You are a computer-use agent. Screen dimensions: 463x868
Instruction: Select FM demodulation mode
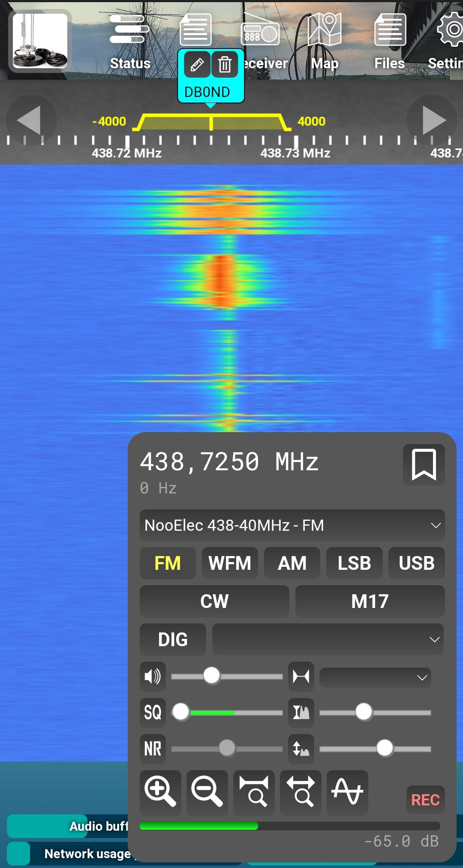click(168, 563)
